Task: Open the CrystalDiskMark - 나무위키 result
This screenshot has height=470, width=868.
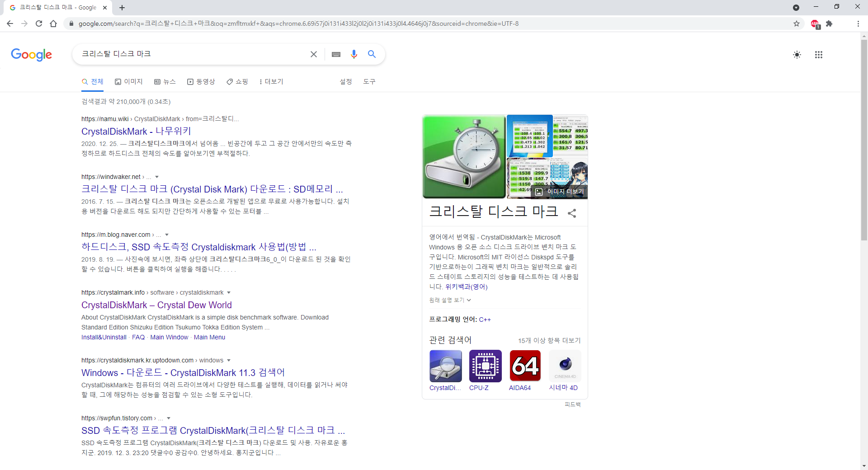Action: tap(136, 132)
